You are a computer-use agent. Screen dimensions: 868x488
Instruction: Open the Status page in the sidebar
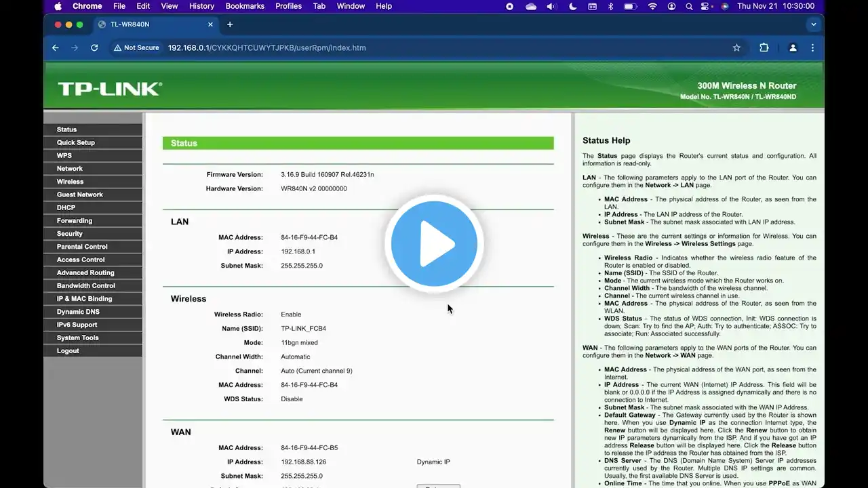pos(93,129)
